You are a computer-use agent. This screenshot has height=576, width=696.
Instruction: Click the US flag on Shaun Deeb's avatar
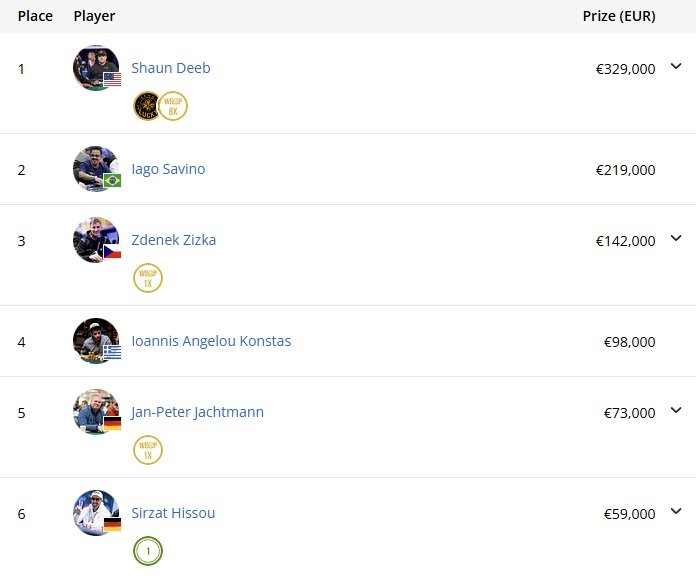[112, 79]
